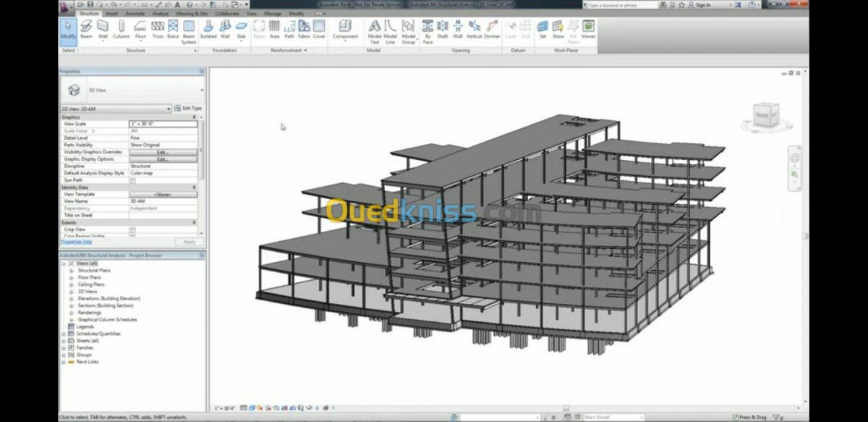The width and height of the screenshot is (868, 422).
Task: Open the Component tool dropdown
Action: coord(345,42)
